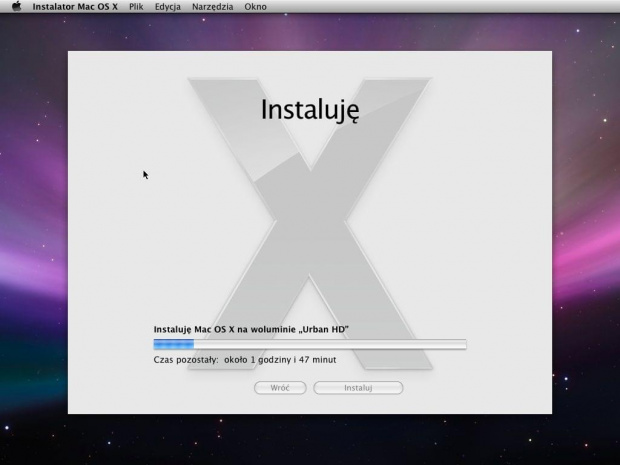The height and width of the screenshot is (465, 620).
Task: Click the "Instaluję Mac OS X na woluminie" status text
Action: pos(251,329)
